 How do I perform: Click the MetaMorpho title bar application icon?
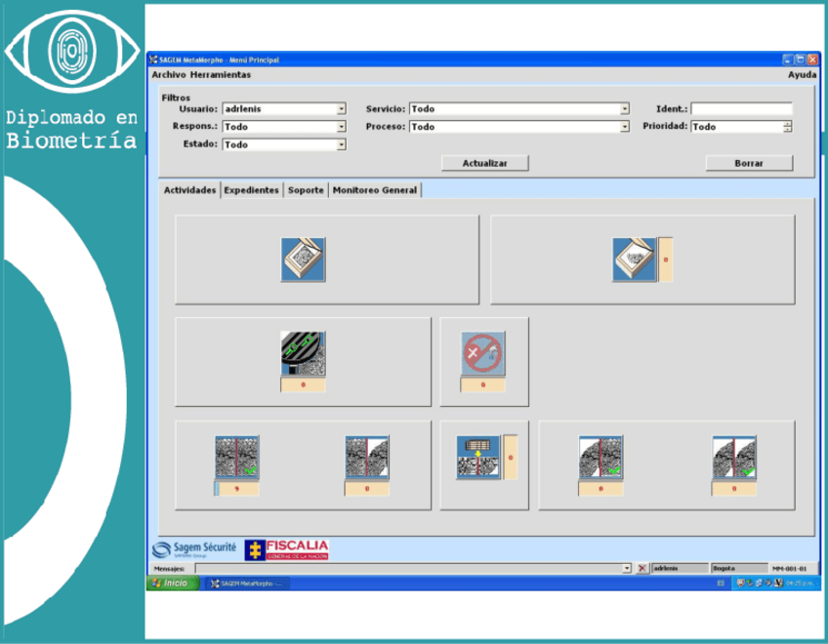(x=153, y=60)
